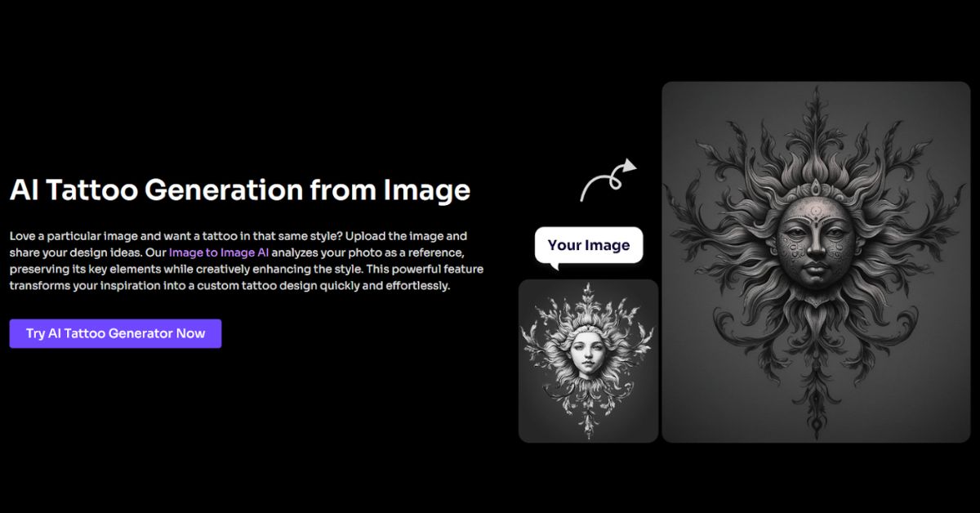Click the curved arrow icon
This screenshot has height=513, width=980.
tap(607, 180)
